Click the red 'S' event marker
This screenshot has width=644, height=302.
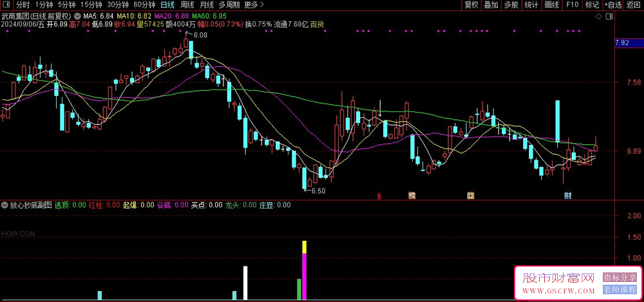pyautogui.click(x=379, y=196)
